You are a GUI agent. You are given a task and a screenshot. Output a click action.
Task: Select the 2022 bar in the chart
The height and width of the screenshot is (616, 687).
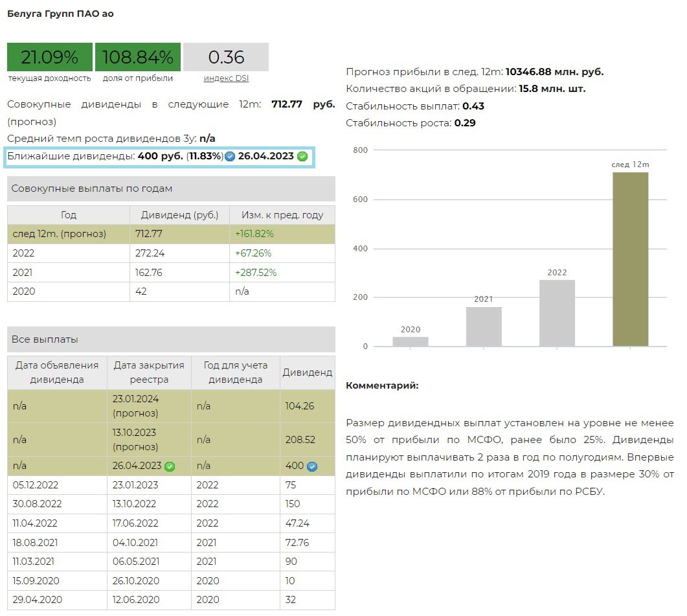click(x=557, y=313)
